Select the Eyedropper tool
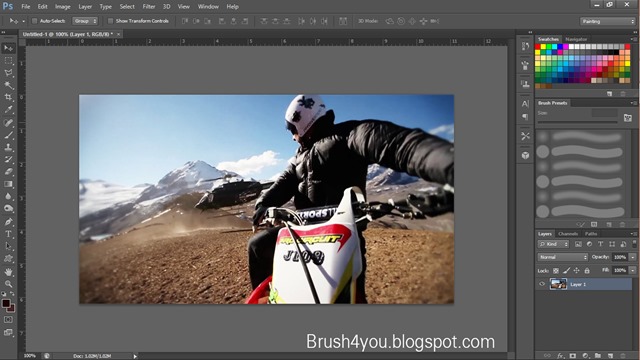 click(x=8, y=110)
